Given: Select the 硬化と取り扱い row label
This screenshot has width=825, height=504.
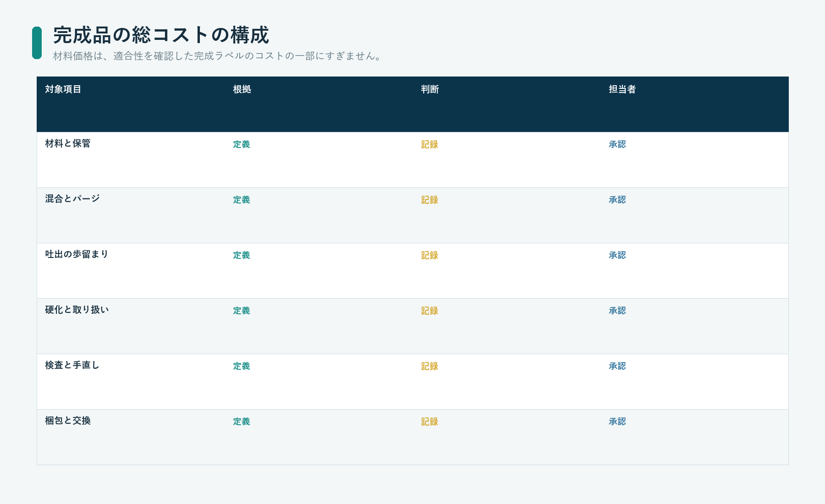Looking at the screenshot, I should click(77, 310).
